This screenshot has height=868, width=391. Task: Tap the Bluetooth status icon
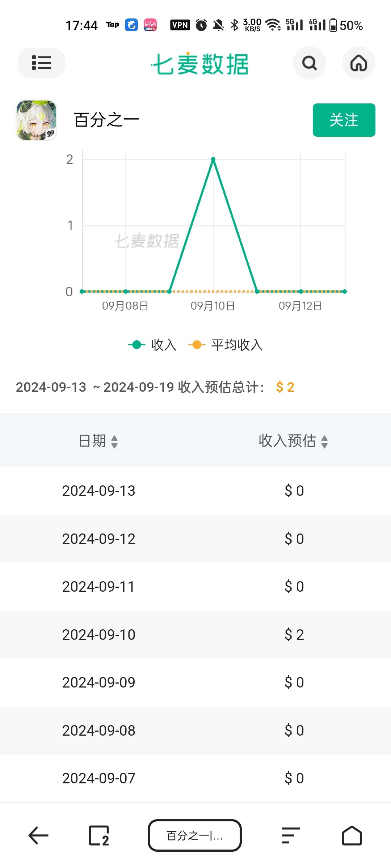click(x=235, y=25)
